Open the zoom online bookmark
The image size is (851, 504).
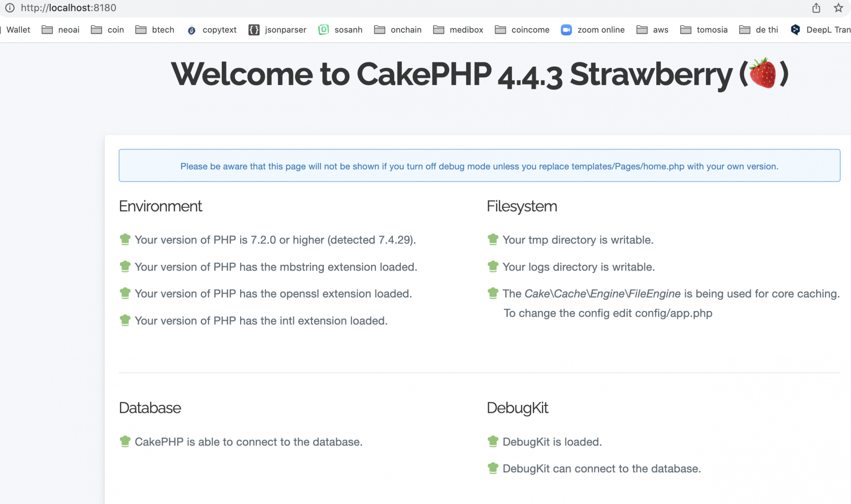(x=593, y=30)
